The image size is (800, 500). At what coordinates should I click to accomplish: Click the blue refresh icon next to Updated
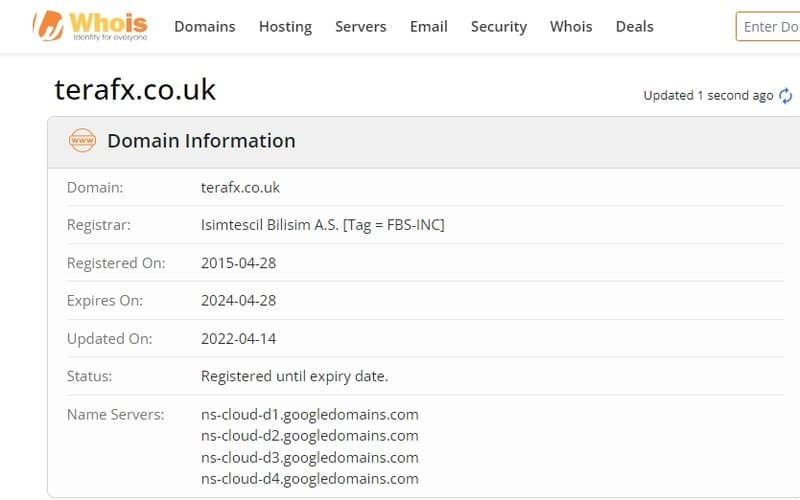pos(785,95)
